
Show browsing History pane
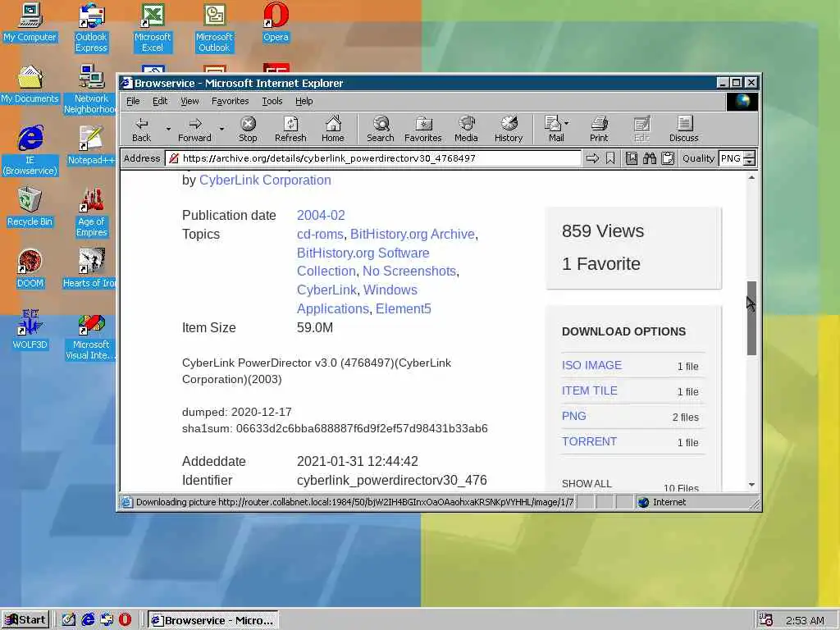509,129
